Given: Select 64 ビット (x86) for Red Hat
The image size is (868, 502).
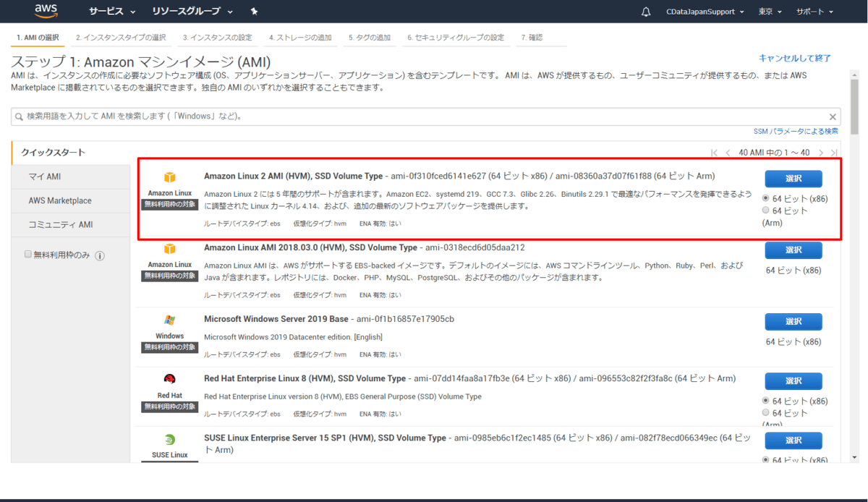Looking at the screenshot, I should (x=766, y=401).
